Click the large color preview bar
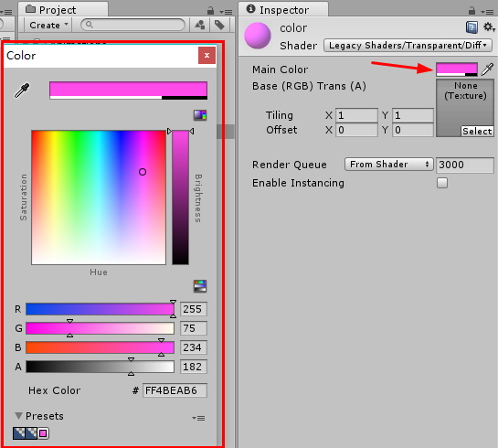The width and height of the screenshot is (498, 448). tap(128, 91)
